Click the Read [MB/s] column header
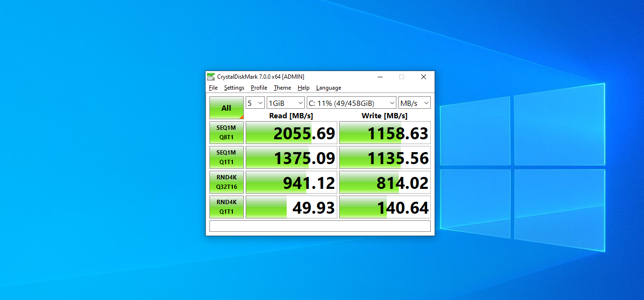This screenshot has width=644, height=300. [x=291, y=115]
